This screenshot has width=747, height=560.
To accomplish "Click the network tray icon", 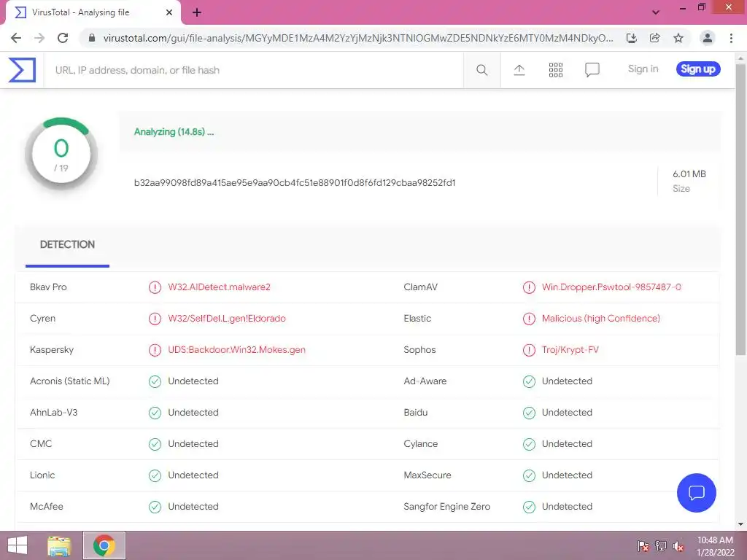I will 661,546.
